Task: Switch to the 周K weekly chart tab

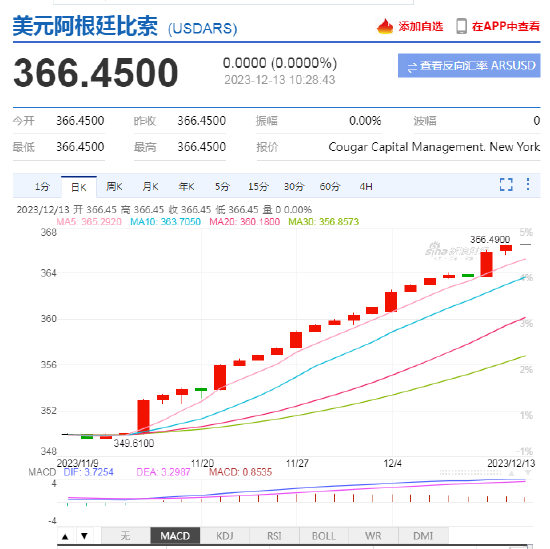Action: pos(114,187)
